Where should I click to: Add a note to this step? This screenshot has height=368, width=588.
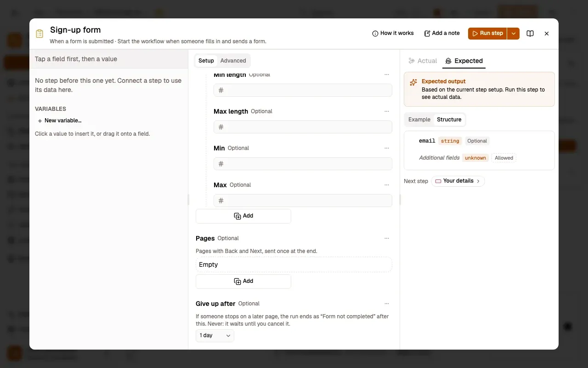click(442, 33)
